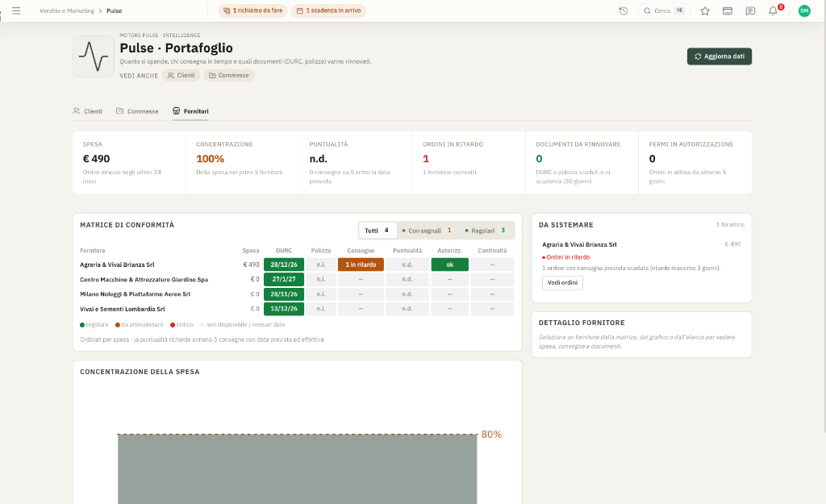Switch to the Commesse tab
Screen dimensions: 826x504
[137, 111]
